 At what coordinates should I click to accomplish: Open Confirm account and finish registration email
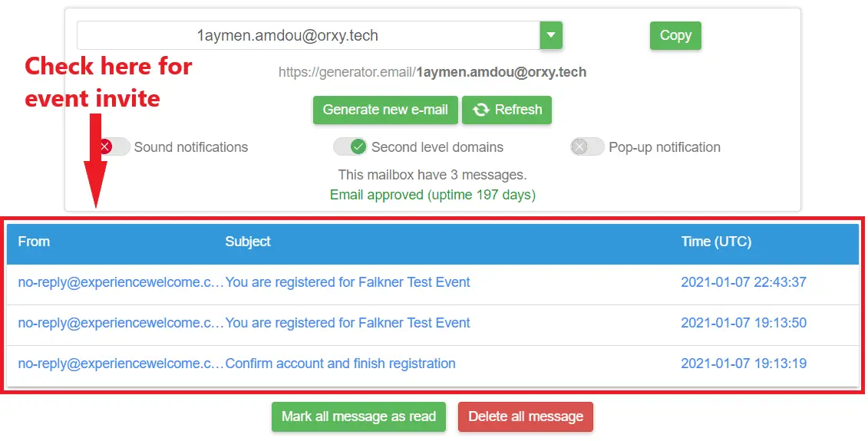341,364
